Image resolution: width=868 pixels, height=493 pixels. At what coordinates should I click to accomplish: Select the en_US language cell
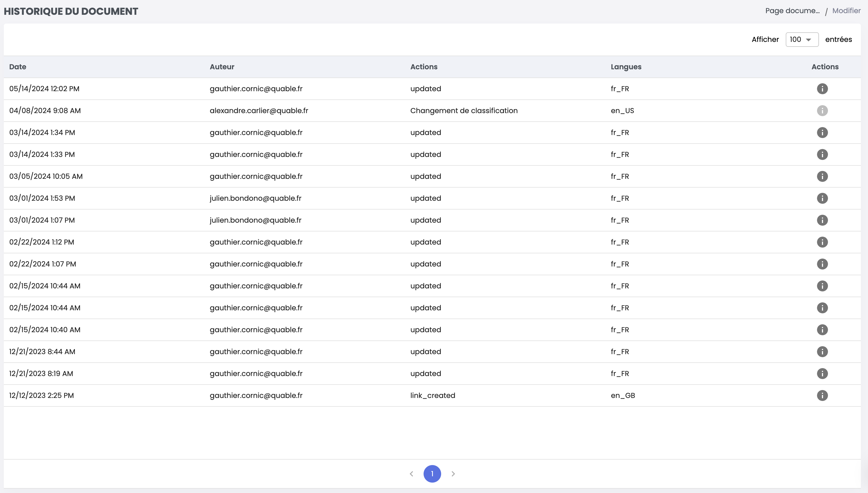pos(622,111)
